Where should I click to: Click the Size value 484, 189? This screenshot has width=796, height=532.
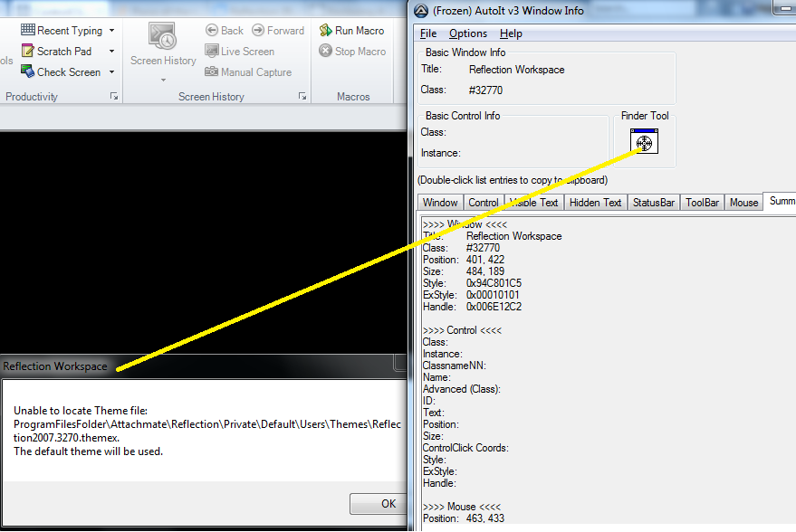(485, 271)
